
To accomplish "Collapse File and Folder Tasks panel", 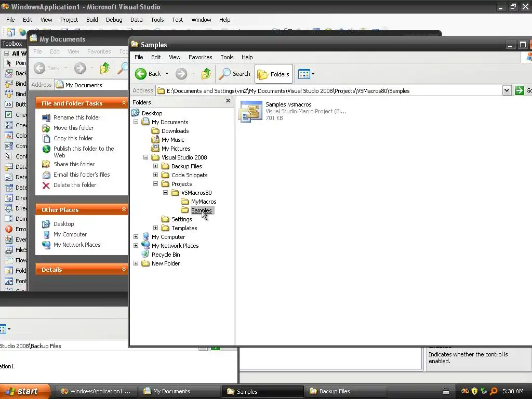I will [x=124, y=103].
